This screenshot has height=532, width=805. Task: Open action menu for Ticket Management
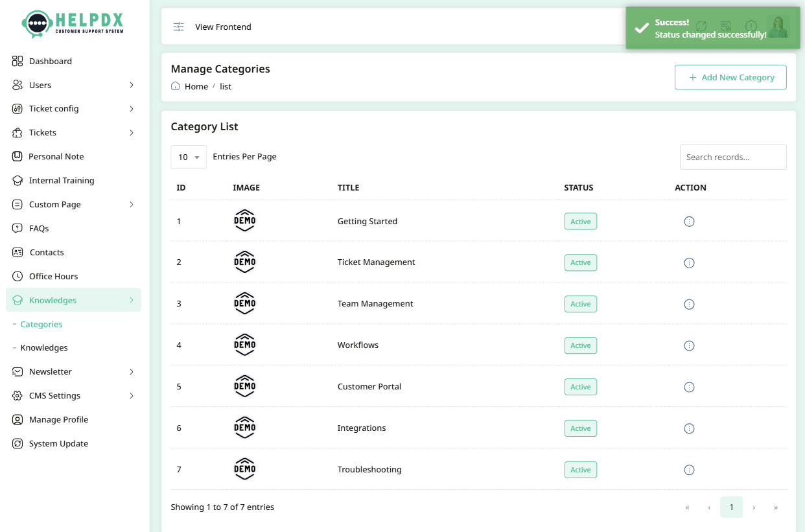[689, 262]
